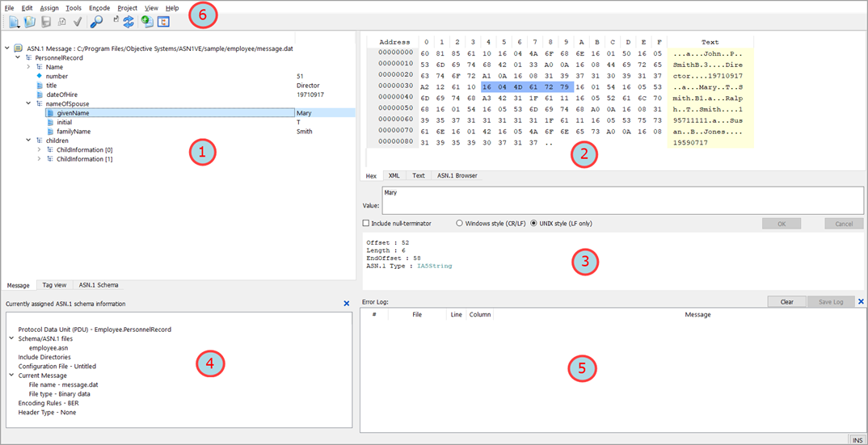868x445 pixels.
Task: Click the green plus Add icon
Action: pyautogui.click(x=146, y=22)
